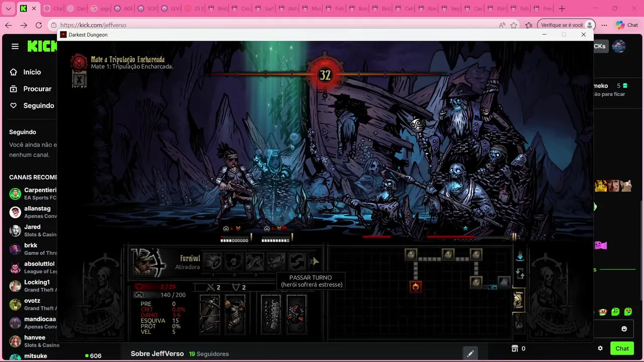Click the spiked red trinket slot
644x362 pixels.
[296, 314]
